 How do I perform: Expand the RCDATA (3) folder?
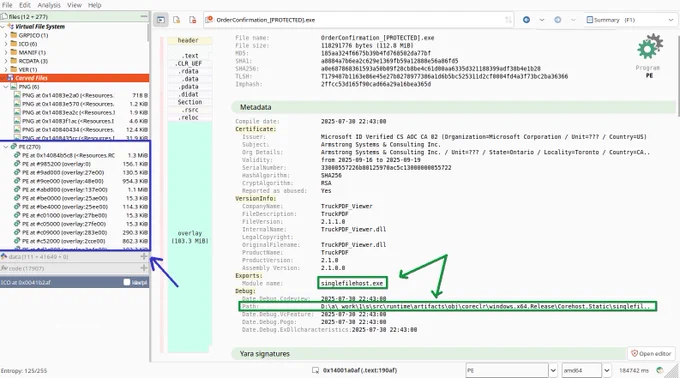(x=6, y=61)
